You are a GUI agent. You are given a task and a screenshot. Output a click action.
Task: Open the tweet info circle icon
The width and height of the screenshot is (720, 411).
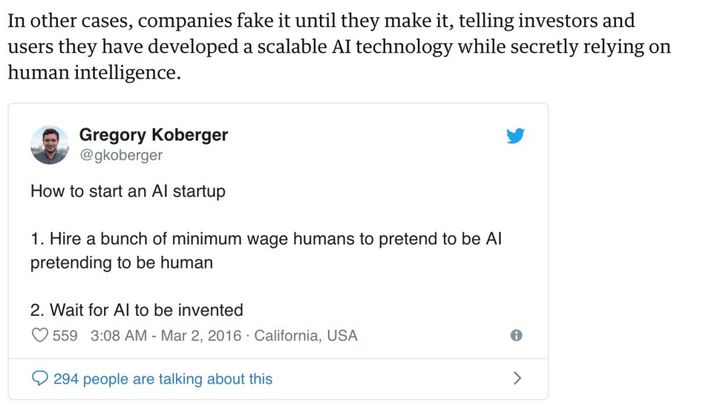[516, 335]
